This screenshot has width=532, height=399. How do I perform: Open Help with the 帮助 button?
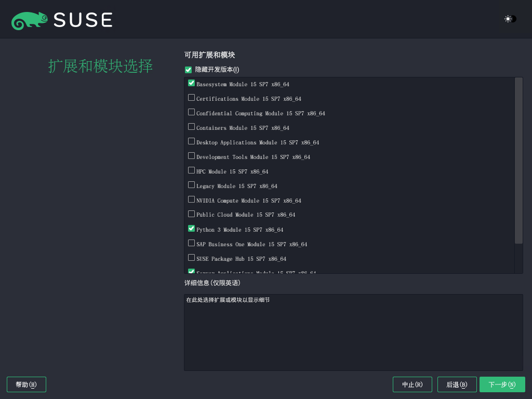26,384
